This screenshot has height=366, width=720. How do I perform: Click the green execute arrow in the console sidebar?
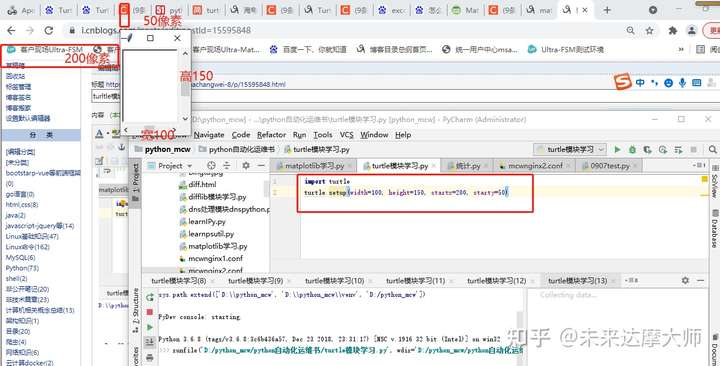click(x=150, y=327)
